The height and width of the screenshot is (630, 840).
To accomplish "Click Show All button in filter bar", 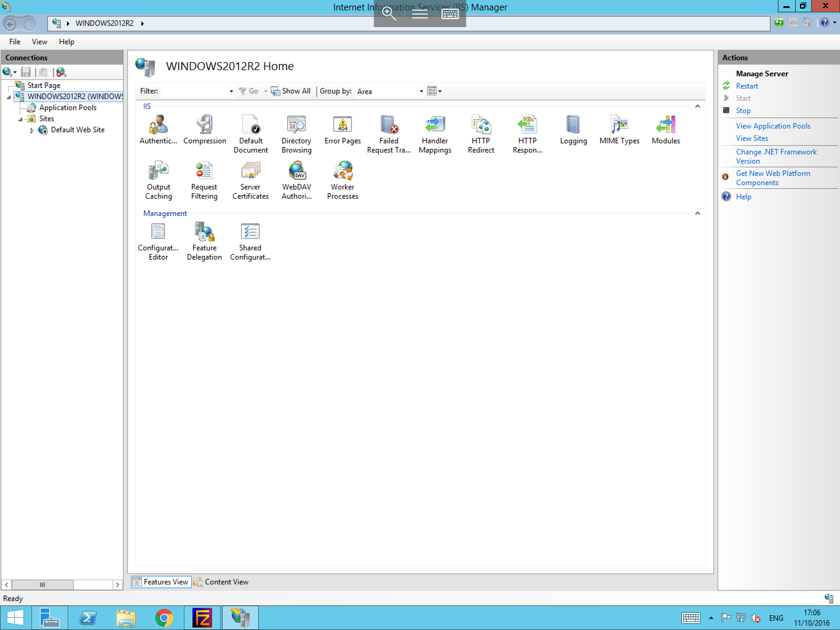I will coord(291,91).
